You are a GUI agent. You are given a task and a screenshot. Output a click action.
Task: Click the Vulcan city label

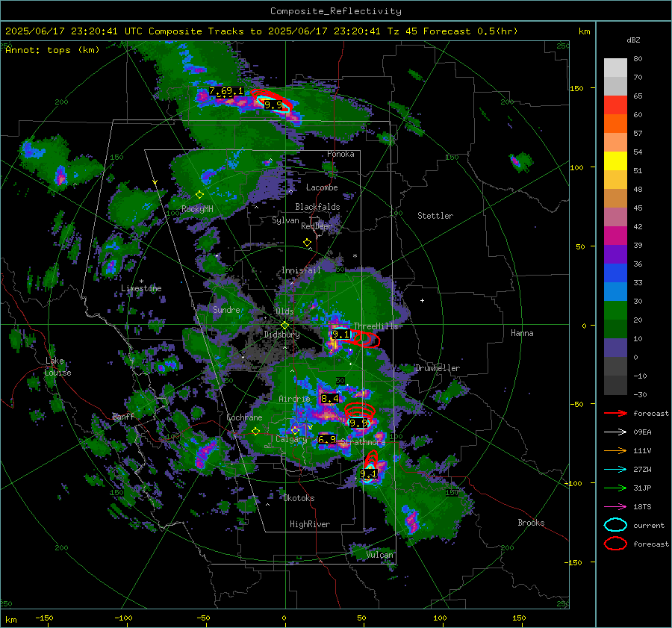[x=380, y=555]
